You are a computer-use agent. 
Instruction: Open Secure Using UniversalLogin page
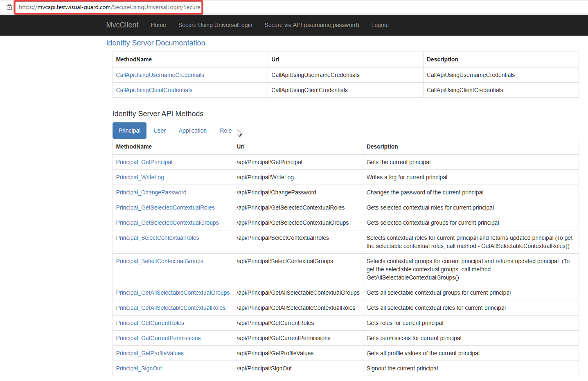pyautogui.click(x=215, y=25)
